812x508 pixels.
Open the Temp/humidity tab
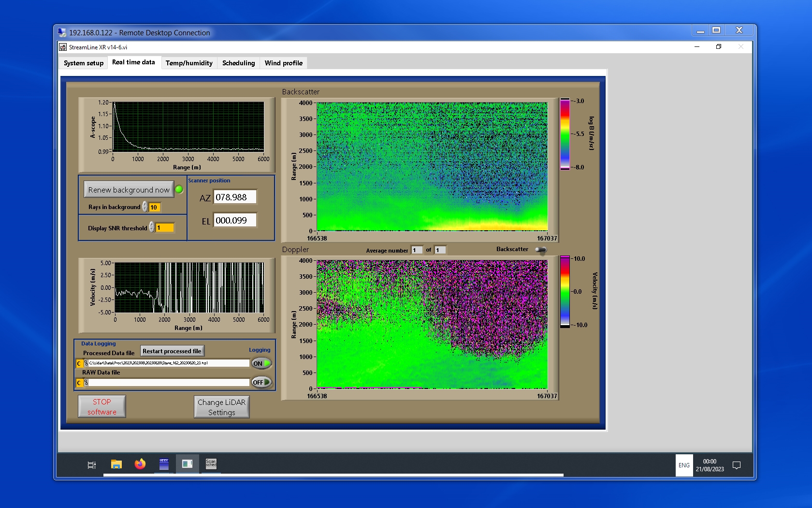(189, 63)
